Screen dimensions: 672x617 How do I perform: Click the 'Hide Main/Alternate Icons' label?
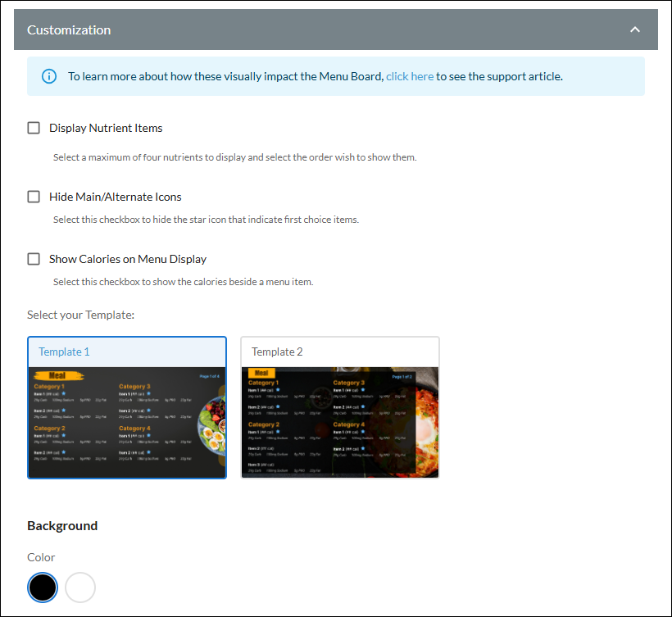(116, 197)
